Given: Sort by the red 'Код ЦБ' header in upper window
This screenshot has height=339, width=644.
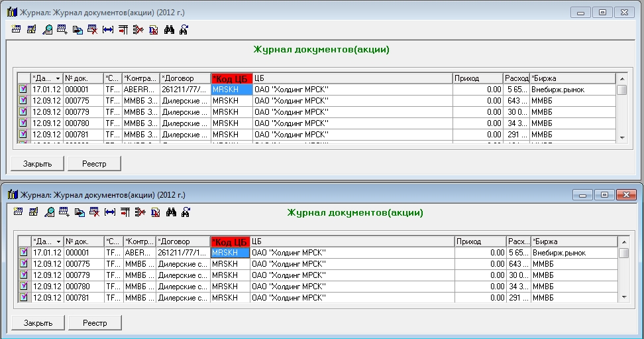Looking at the screenshot, I should 231,78.
